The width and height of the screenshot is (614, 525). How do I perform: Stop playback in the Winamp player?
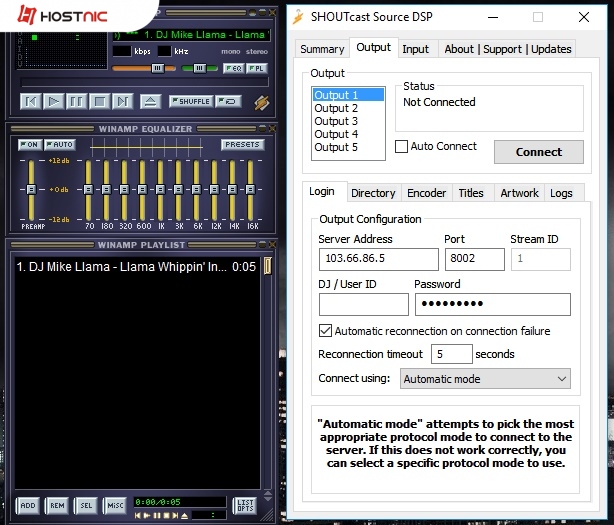(100, 101)
